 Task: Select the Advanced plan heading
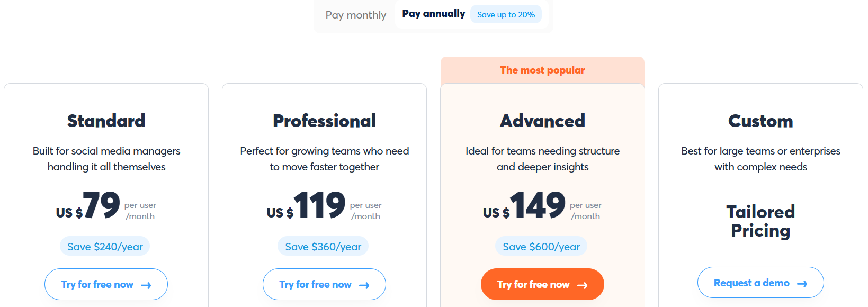pos(542,121)
